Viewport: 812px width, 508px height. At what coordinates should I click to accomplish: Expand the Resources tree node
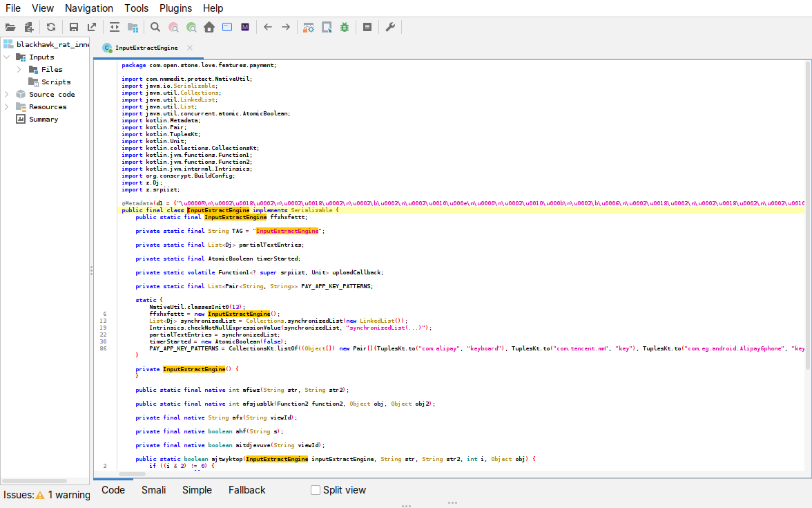pos(7,106)
